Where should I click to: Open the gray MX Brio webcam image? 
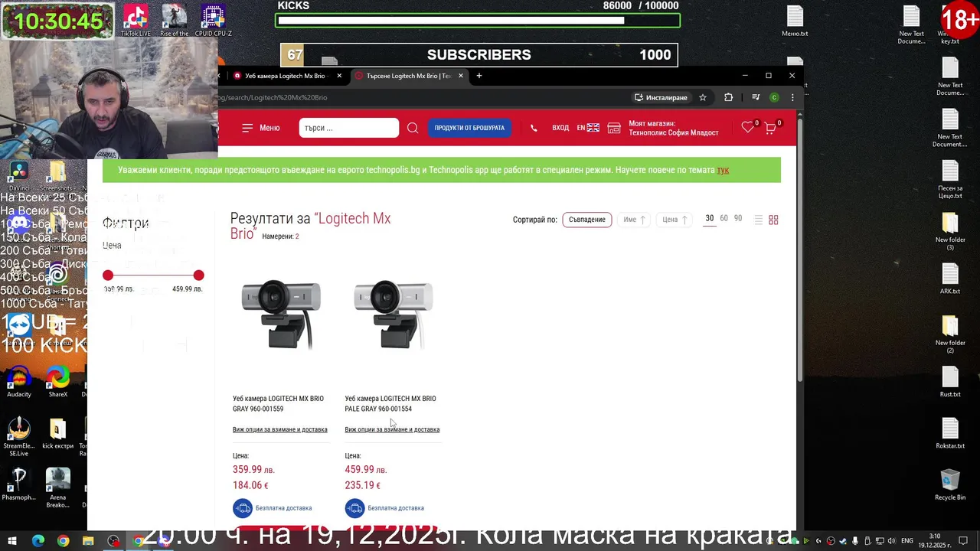point(281,314)
